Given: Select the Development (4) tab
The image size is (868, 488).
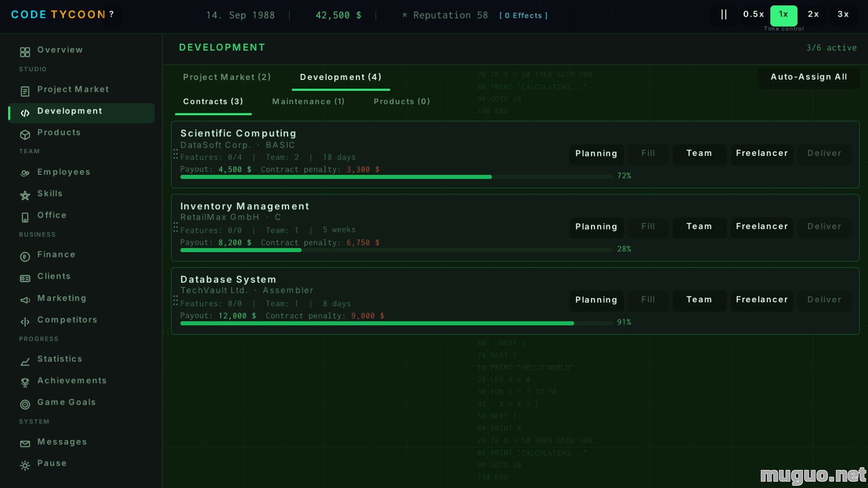Looking at the screenshot, I should (341, 77).
